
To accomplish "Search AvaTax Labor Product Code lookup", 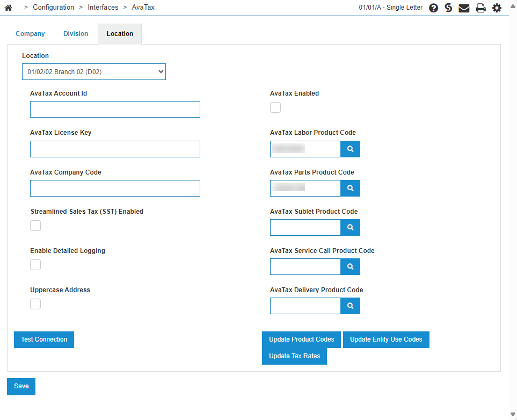I will [350, 149].
